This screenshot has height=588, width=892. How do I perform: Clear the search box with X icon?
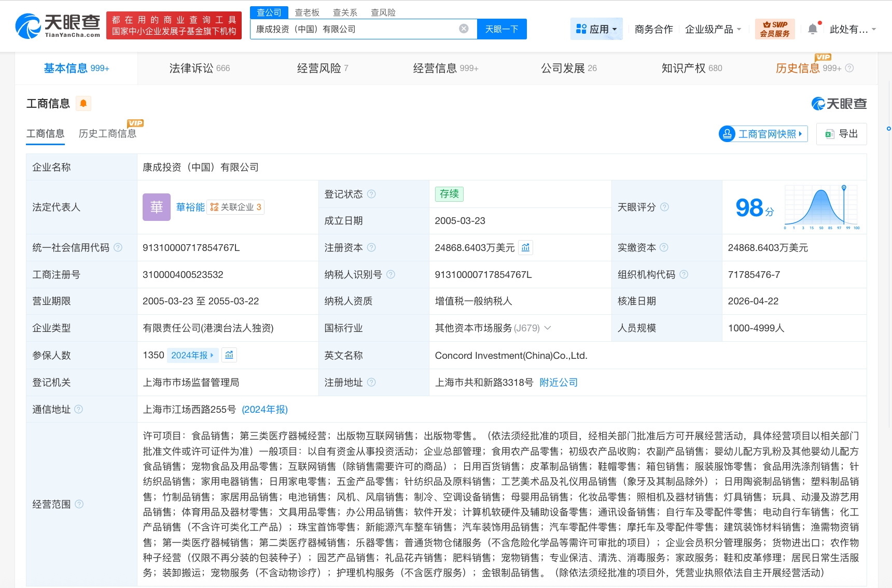pos(464,29)
